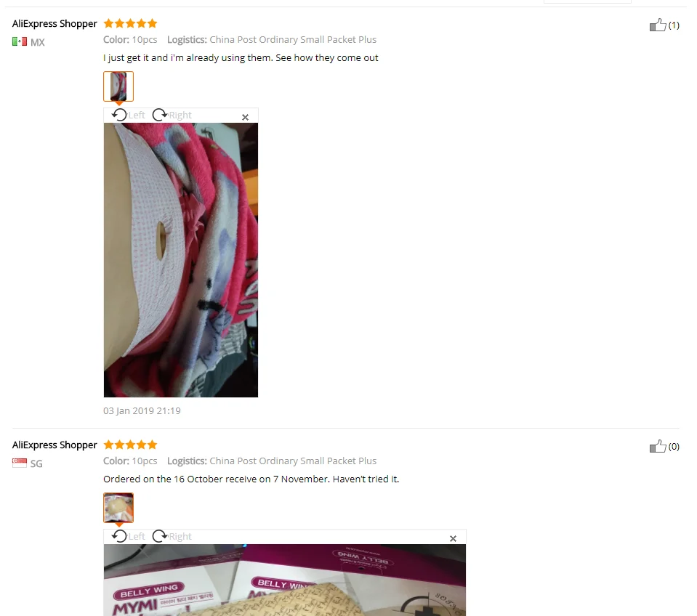Rotate second review photo right
This screenshot has width=697, height=616.
click(x=172, y=537)
